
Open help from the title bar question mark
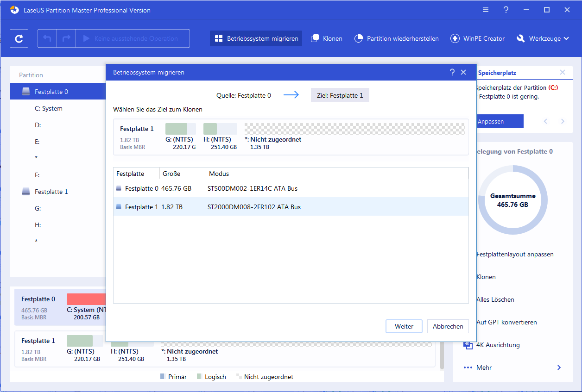coord(506,10)
